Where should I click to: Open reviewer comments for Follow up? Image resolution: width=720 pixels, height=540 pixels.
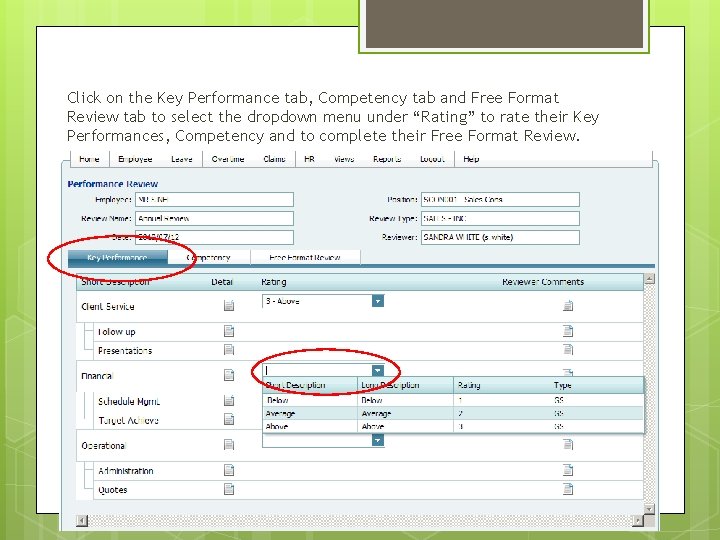point(568,331)
